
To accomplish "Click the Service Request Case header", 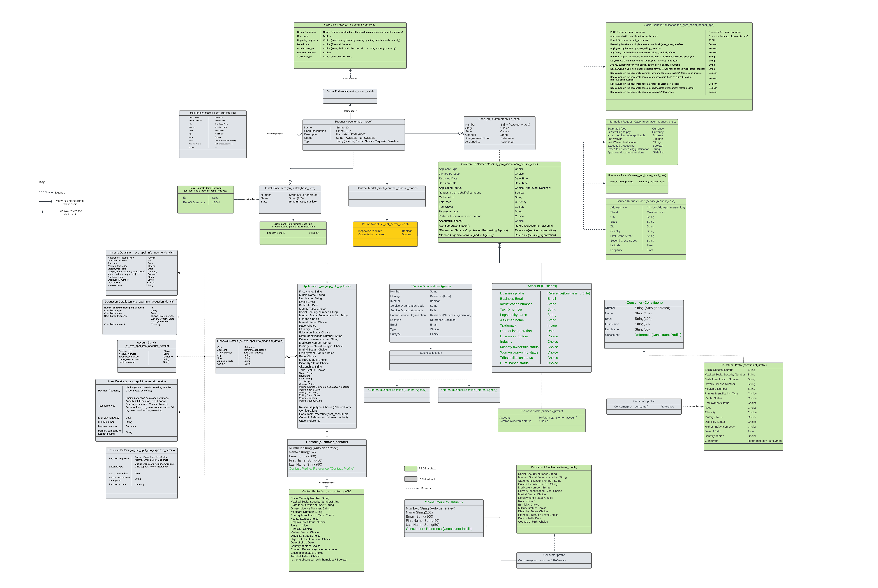I will (646, 201).
